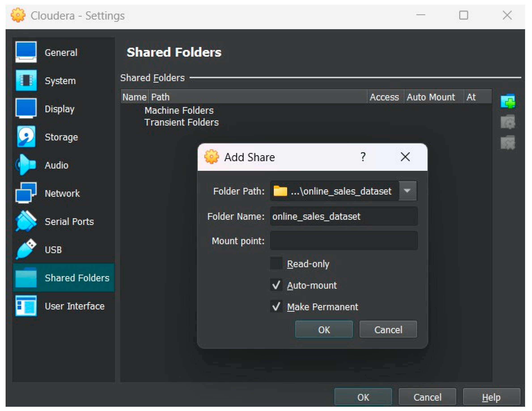Open the System settings icon
The image size is (532, 411).
pos(26,80)
